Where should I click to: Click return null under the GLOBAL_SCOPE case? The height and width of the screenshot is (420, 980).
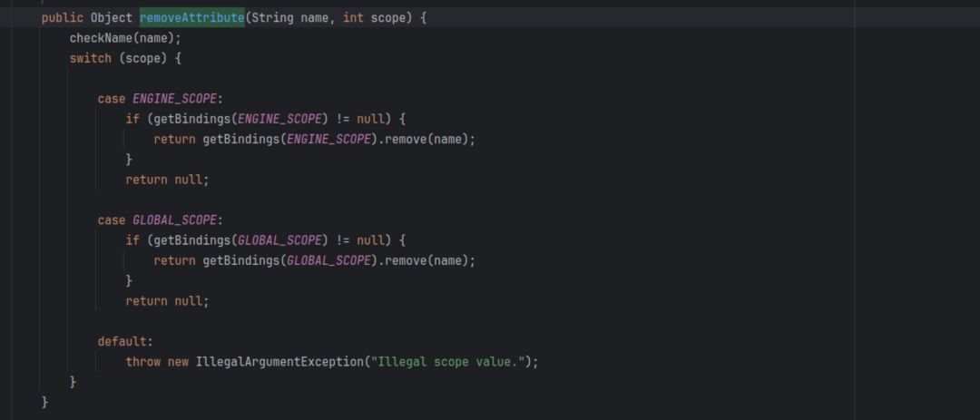click(x=167, y=301)
